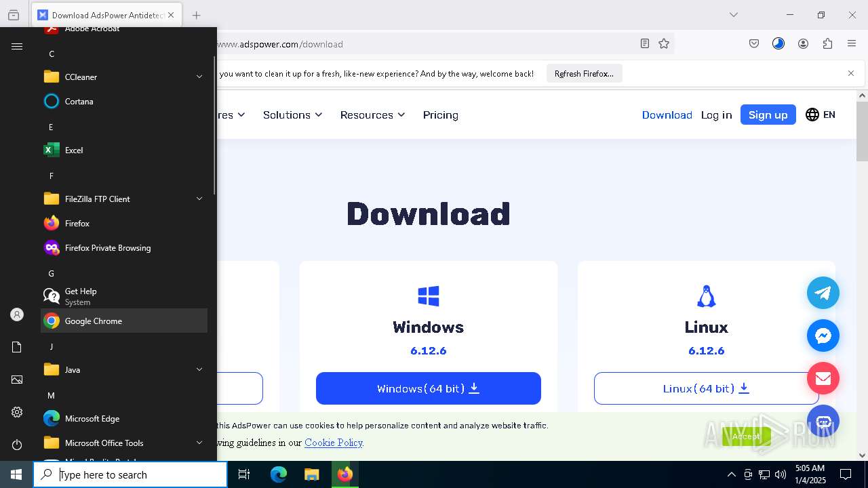Click Firefox icon on taskbar
The width and height of the screenshot is (868, 488).
click(x=345, y=474)
